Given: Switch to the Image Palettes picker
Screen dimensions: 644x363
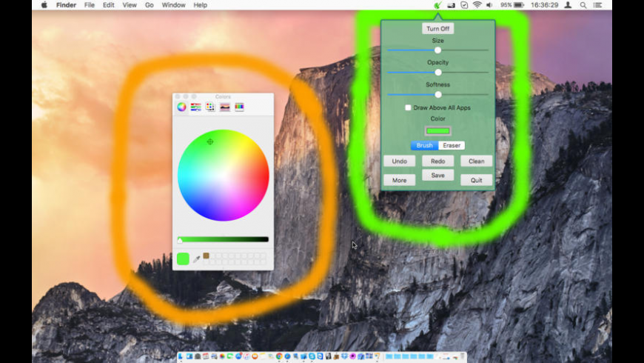Looking at the screenshot, I should tap(225, 107).
